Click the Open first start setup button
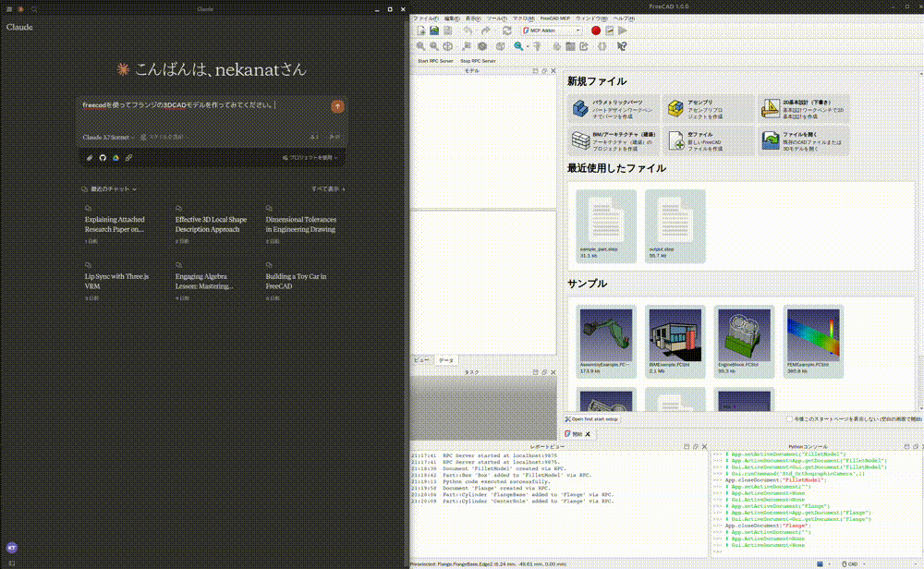The width and height of the screenshot is (924, 569). tap(592, 418)
